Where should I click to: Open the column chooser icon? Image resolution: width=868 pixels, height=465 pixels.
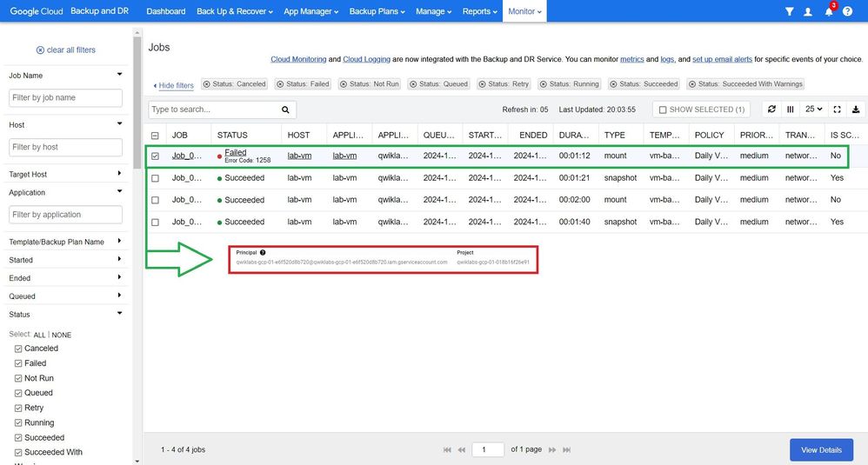click(791, 110)
